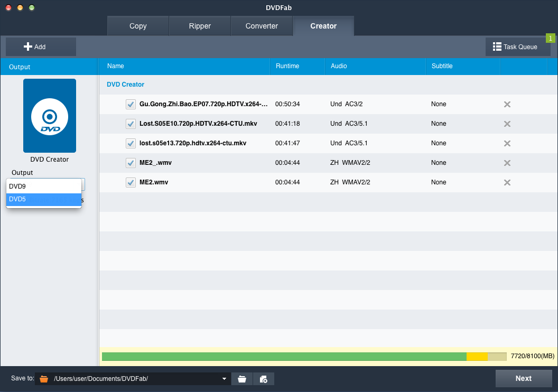Remove Lost.S05E10 file with X icon
Image resolution: width=558 pixels, height=392 pixels.
[507, 124]
